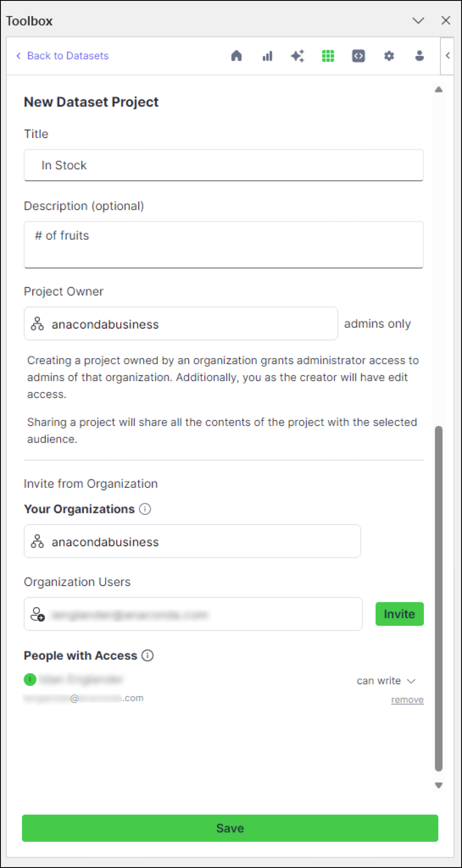462x868 pixels.
Task: Remove the user with access
Action: tap(407, 700)
